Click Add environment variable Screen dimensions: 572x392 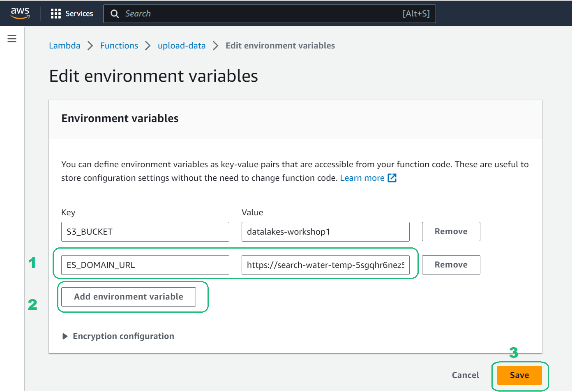click(x=129, y=297)
